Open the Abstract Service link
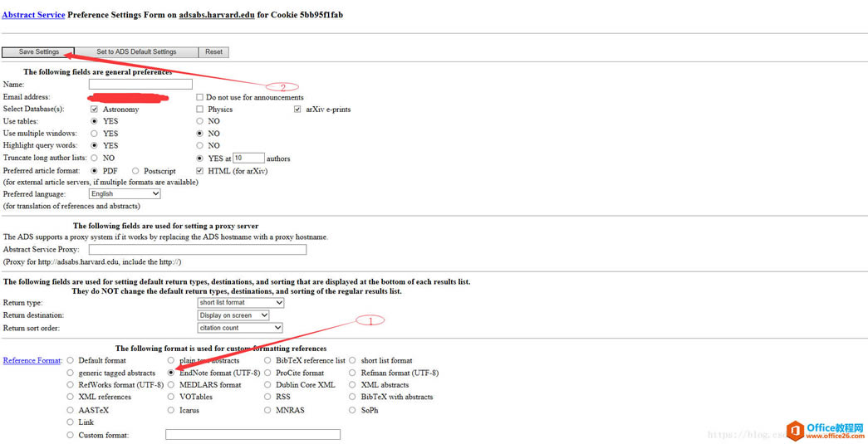 33,15
